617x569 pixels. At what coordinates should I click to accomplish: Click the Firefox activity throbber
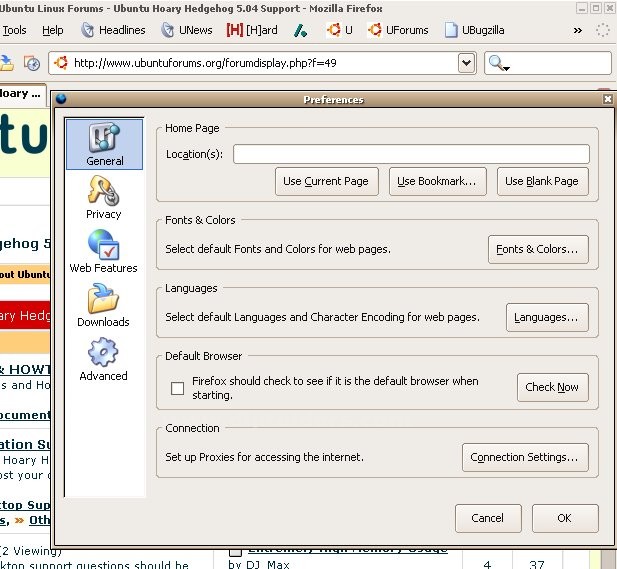pyautogui.click(x=602, y=30)
